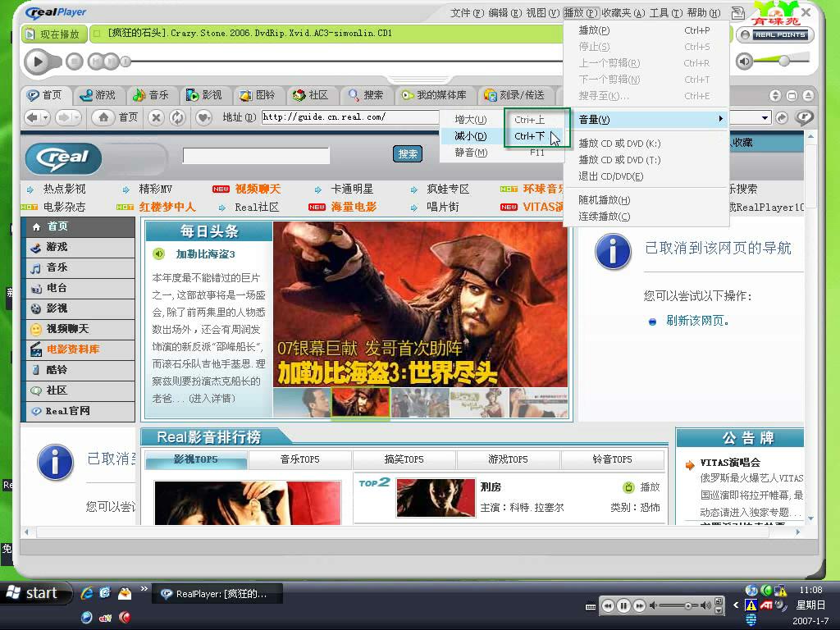Select the 音乐TOP5 ranking tab
The height and width of the screenshot is (630, 840).
tap(300, 459)
